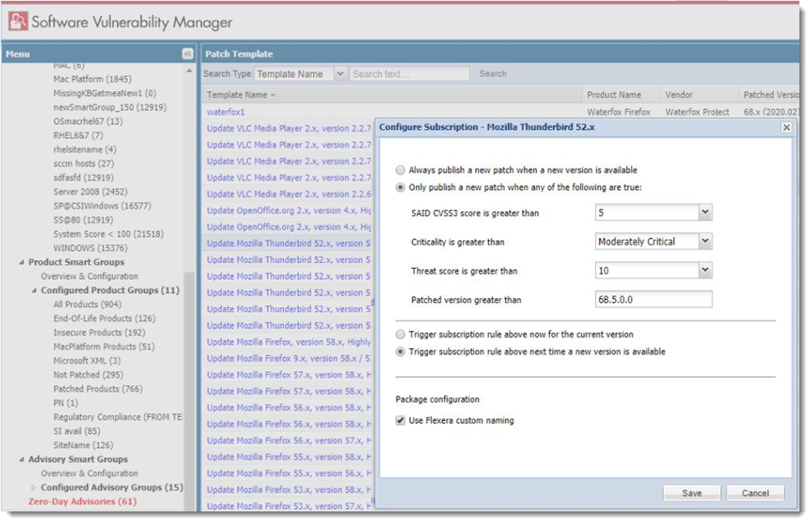Sort by Template Name column header
This screenshot has width=812, height=524.
[237, 95]
